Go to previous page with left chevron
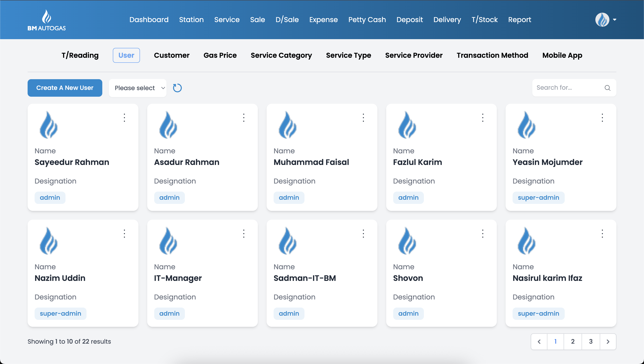644x364 pixels. click(x=539, y=341)
